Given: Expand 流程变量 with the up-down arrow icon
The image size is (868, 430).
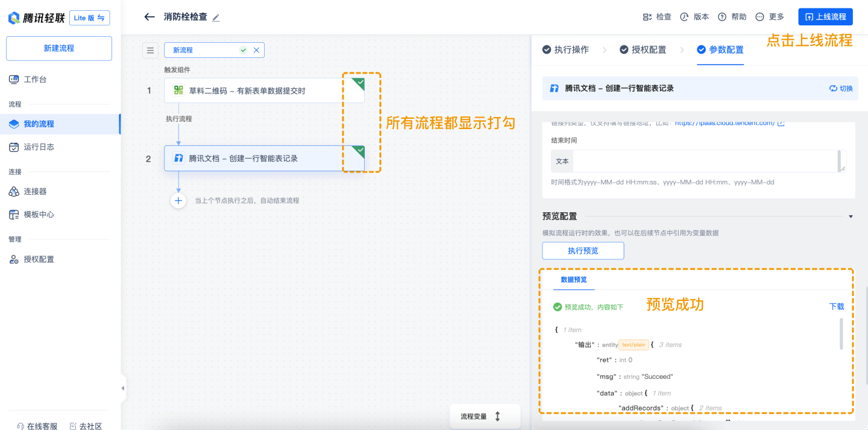Looking at the screenshot, I should [497, 416].
